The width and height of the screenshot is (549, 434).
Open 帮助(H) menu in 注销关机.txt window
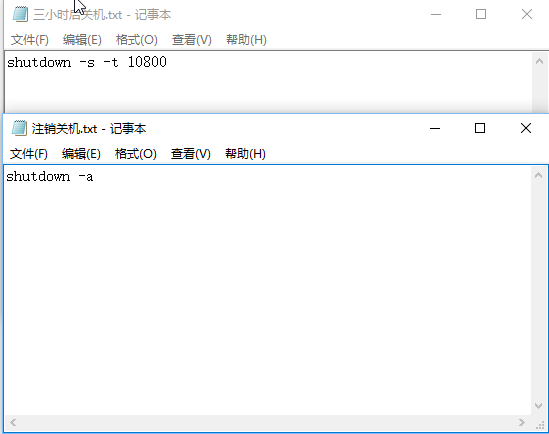click(x=245, y=154)
